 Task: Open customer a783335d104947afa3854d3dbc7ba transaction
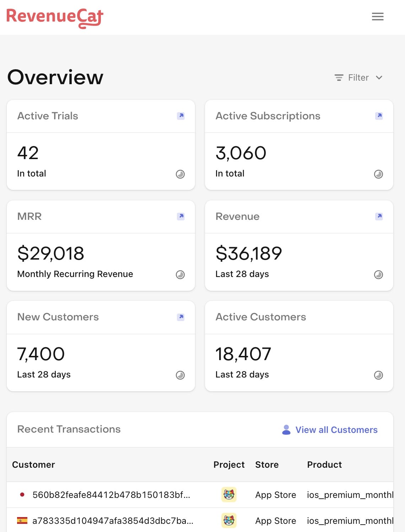[x=113, y=521]
